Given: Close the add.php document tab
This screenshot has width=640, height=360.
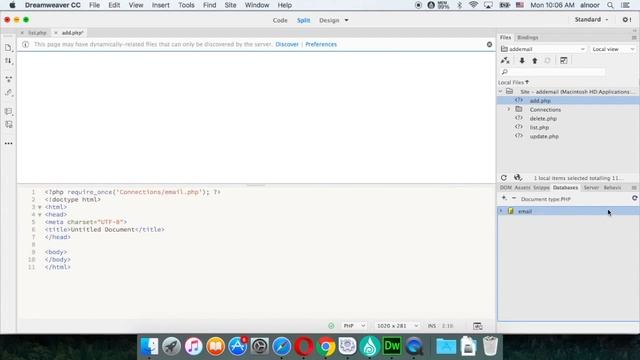Looking at the screenshot, I should click(56, 33).
